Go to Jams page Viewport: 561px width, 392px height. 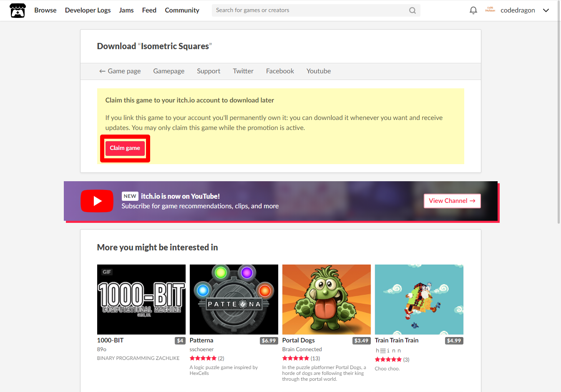click(x=126, y=10)
